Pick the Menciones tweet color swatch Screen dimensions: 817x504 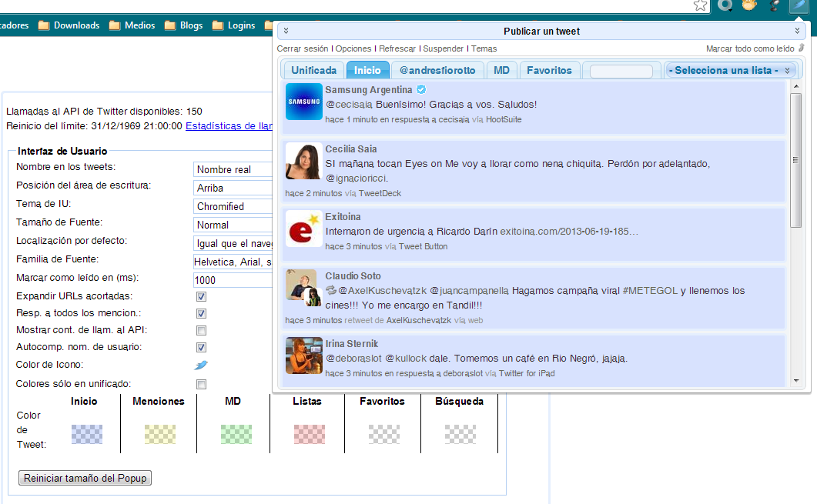point(160,434)
